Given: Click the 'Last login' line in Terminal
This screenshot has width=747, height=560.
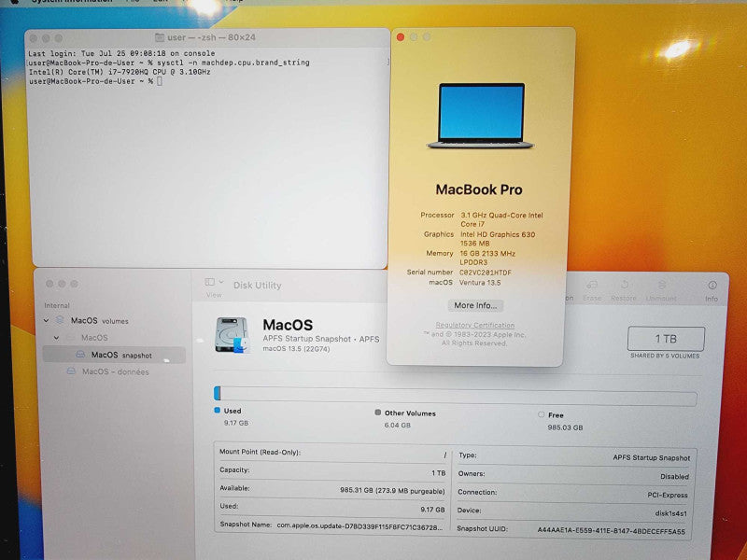Looking at the screenshot, I should (x=121, y=53).
